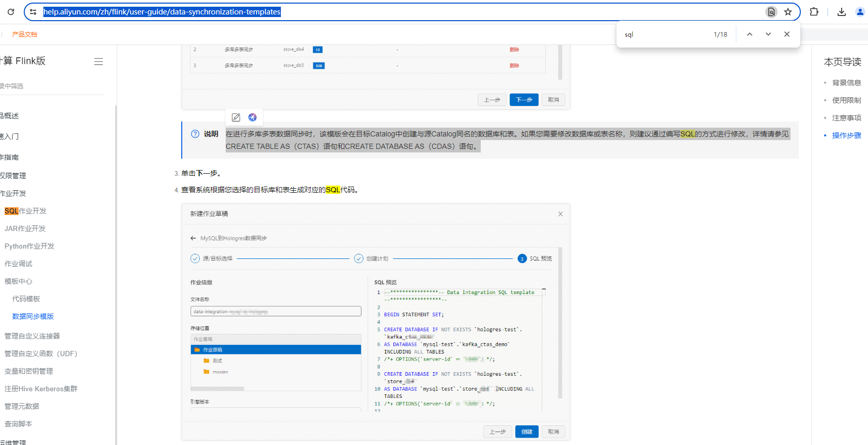Open 管理自定义连接器 in sidebar
The width and height of the screenshot is (868, 445).
(32, 336)
